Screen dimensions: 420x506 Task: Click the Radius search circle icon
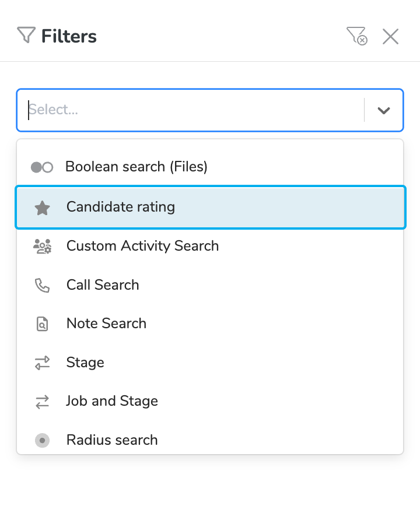[x=42, y=440]
